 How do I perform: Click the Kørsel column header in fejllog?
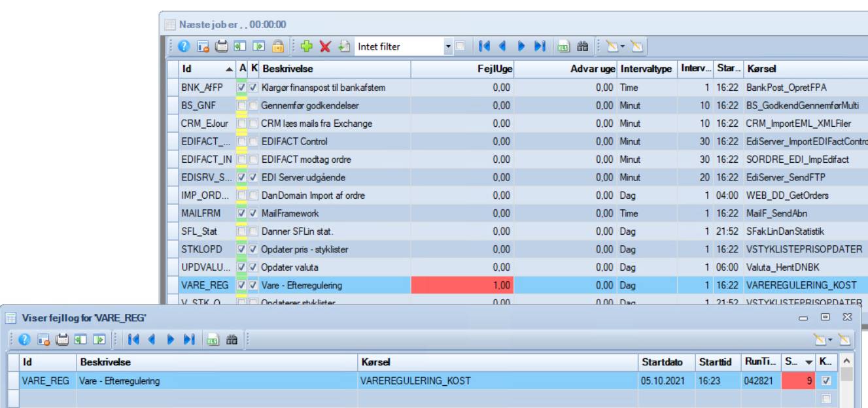497,362
